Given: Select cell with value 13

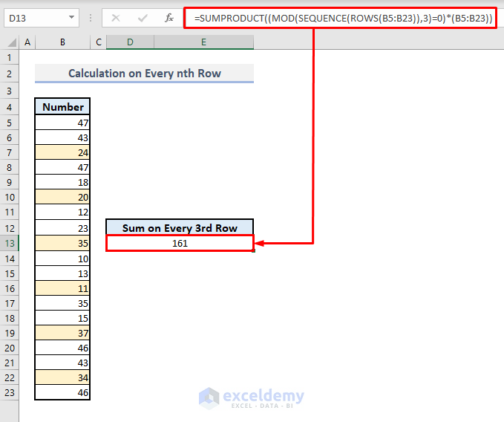Looking at the screenshot, I should pos(62,273).
